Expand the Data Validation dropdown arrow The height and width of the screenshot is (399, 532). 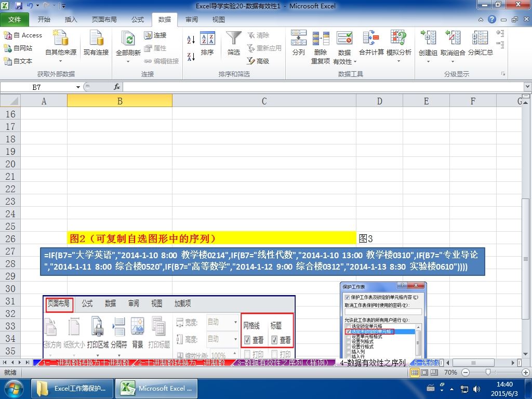click(355, 62)
